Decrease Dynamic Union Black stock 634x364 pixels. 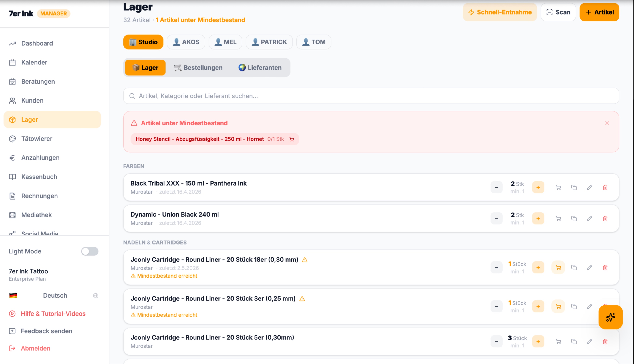coord(496,219)
